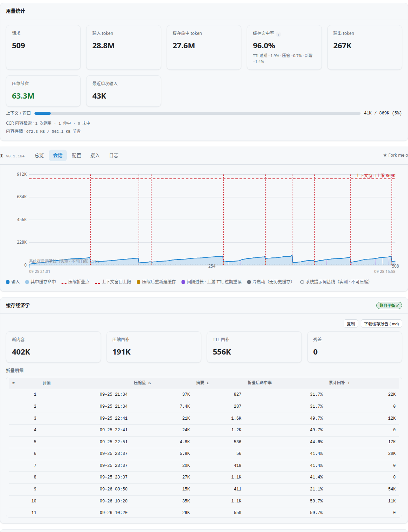Click the 09-28 15:58 axis label
Viewport: 408px width, 532px height.
(x=385, y=271)
